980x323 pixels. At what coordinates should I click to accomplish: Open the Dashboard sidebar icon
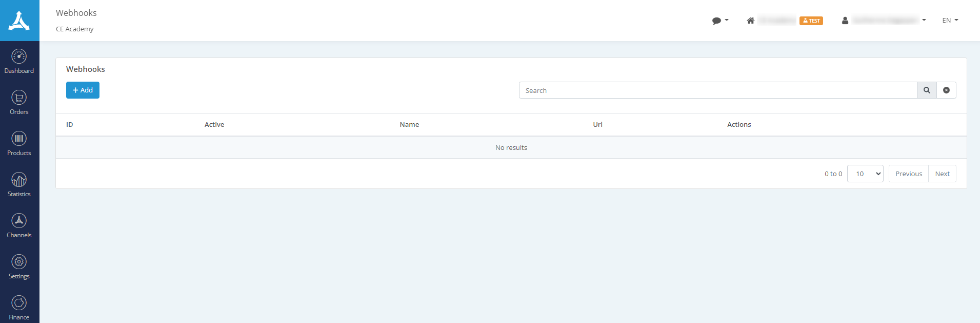pos(19,56)
